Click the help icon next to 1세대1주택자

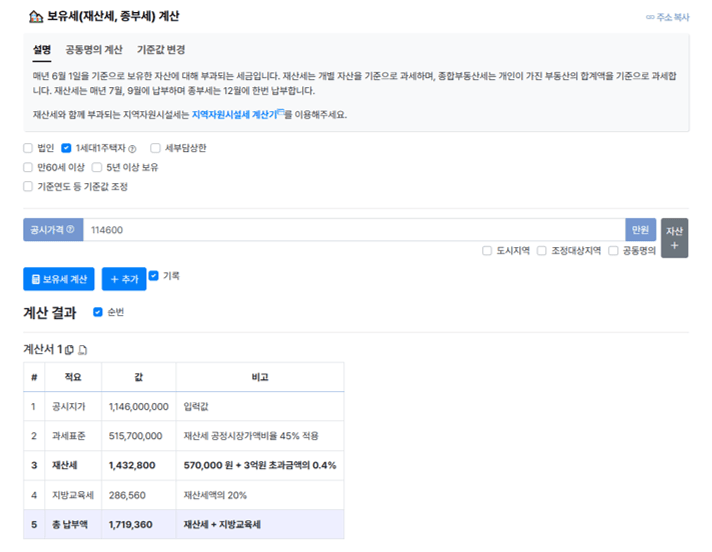coord(132,149)
